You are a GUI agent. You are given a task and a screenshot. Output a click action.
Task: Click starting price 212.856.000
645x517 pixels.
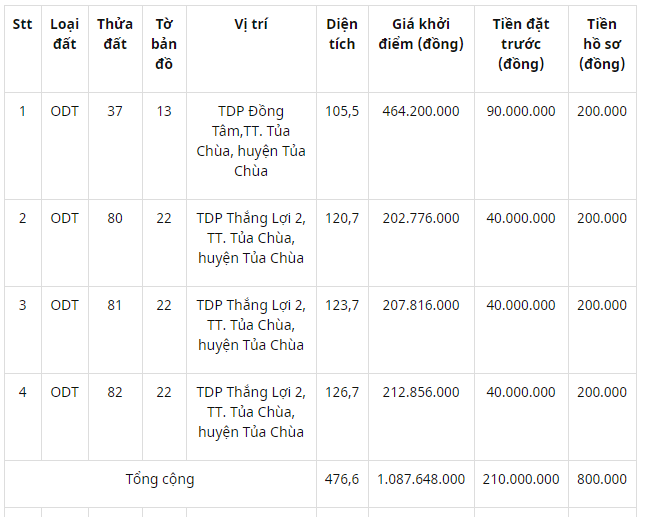pos(421,392)
